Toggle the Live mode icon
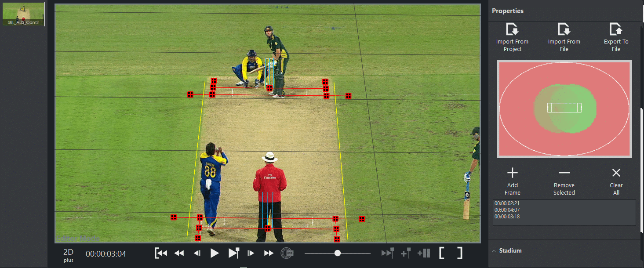 point(287,253)
